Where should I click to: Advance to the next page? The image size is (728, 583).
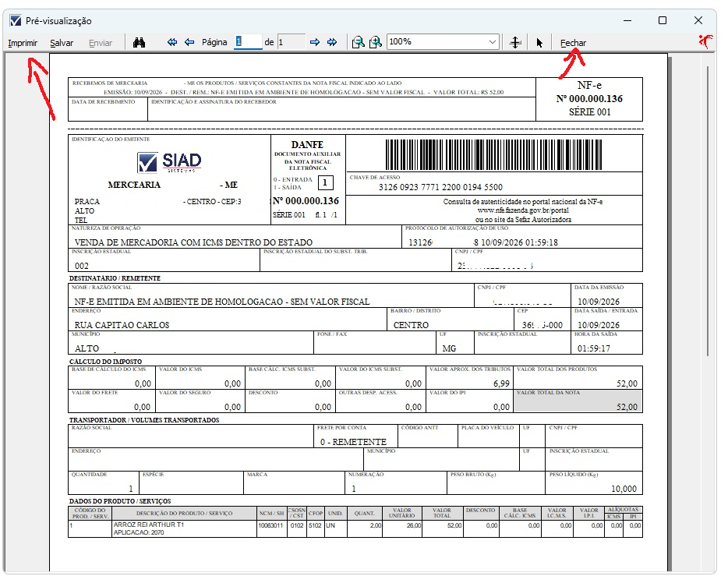tap(315, 42)
